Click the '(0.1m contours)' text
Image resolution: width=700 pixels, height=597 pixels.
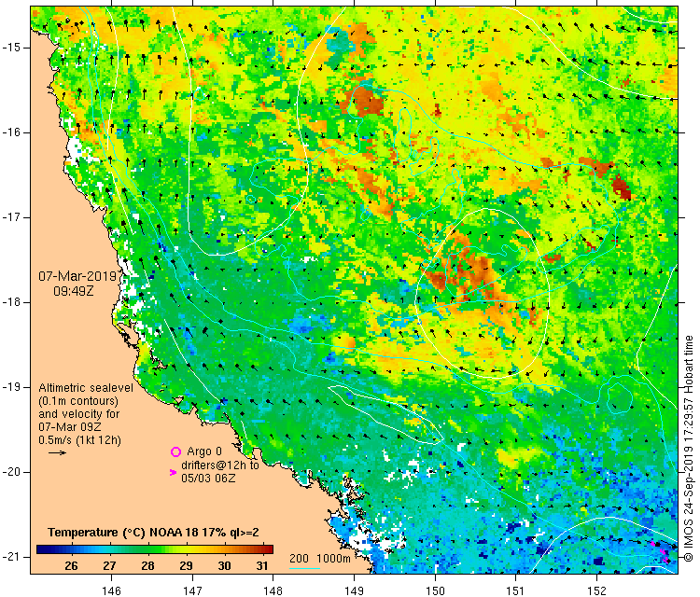coord(78,401)
